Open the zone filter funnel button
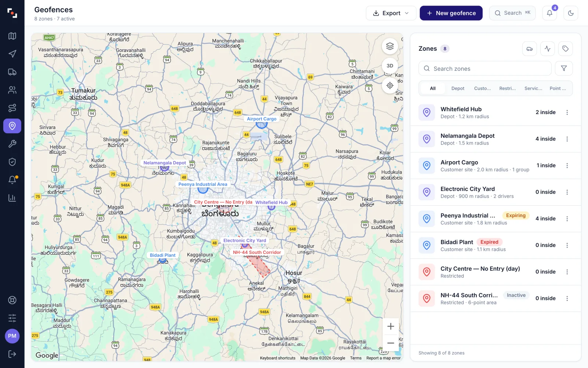 [x=564, y=68]
